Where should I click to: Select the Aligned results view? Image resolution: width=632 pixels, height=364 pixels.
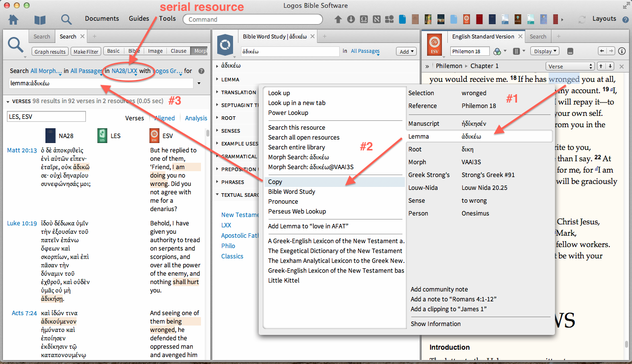tap(164, 118)
